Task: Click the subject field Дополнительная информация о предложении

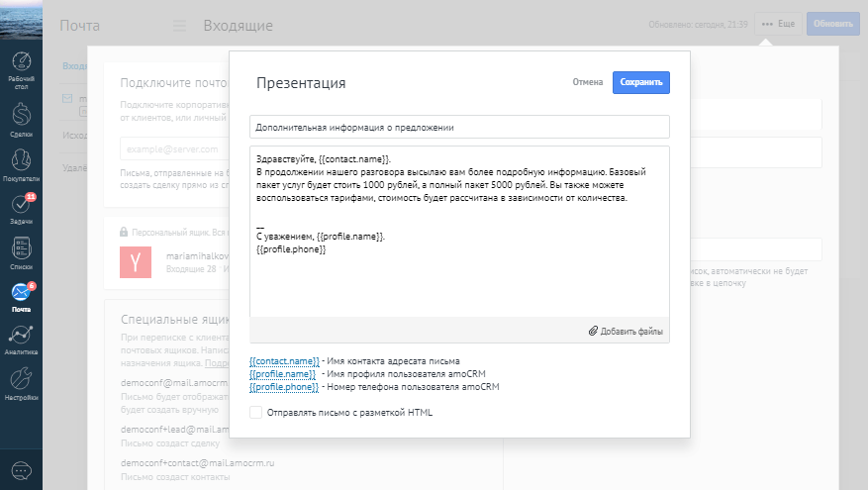Action: click(x=459, y=128)
